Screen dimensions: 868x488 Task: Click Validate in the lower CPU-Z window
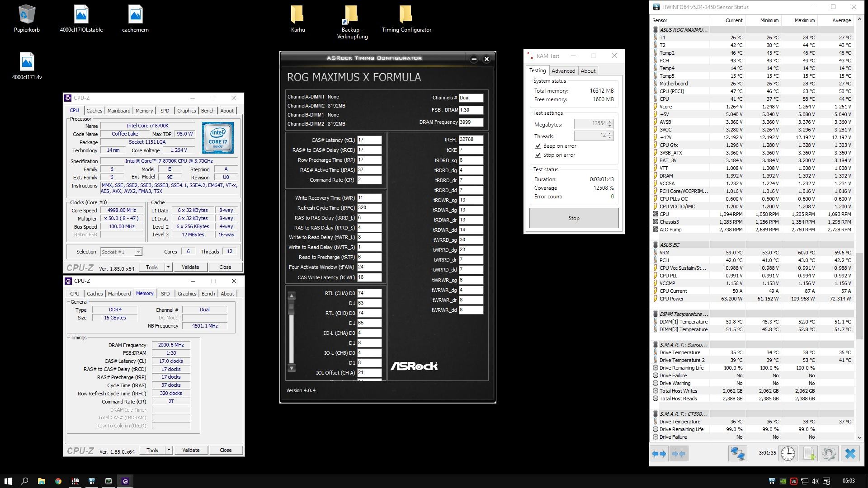pos(190,450)
